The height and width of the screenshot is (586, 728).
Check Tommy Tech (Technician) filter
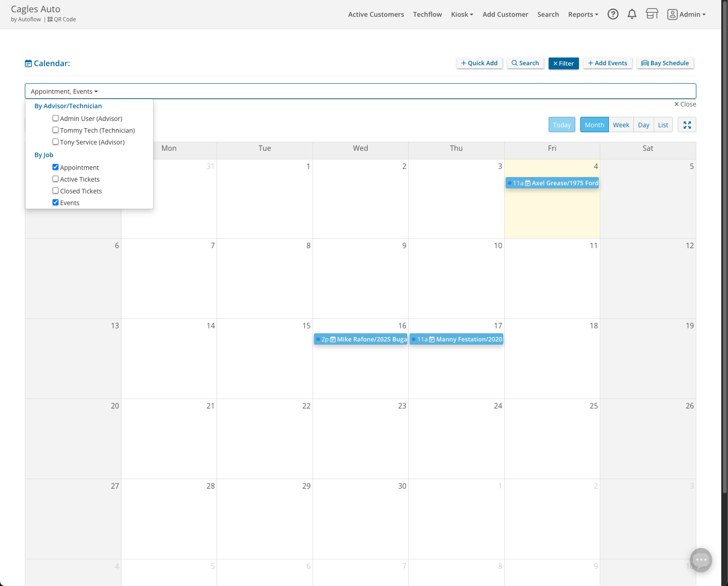(56, 130)
